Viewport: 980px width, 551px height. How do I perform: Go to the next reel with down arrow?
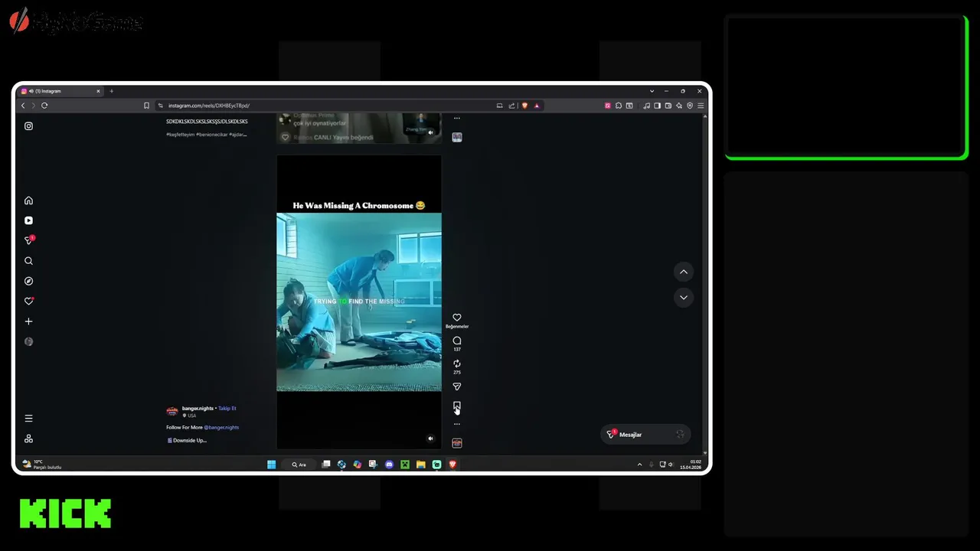(x=684, y=297)
